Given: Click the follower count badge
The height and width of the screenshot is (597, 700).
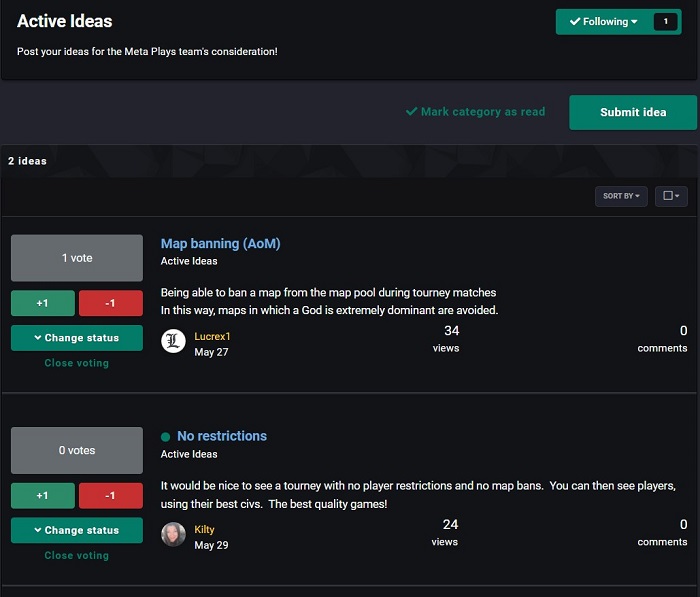Looking at the screenshot, I should click(x=665, y=22).
